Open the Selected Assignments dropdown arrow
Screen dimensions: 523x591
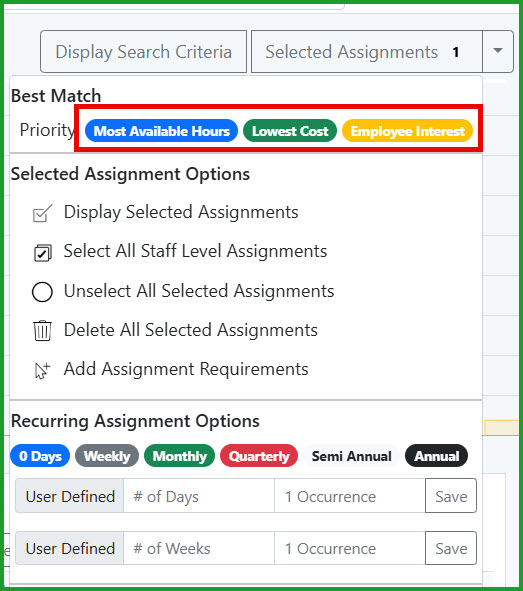pos(498,51)
